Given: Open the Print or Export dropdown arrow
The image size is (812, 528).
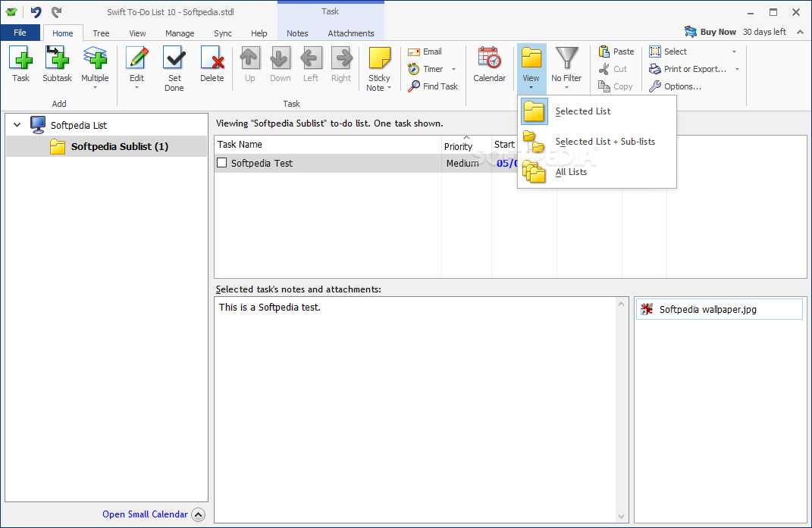Looking at the screenshot, I should [x=738, y=70].
